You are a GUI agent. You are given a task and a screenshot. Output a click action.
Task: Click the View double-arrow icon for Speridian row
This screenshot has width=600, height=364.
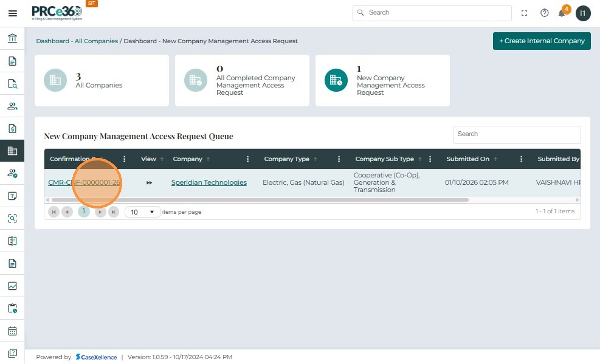[x=149, y=183]
